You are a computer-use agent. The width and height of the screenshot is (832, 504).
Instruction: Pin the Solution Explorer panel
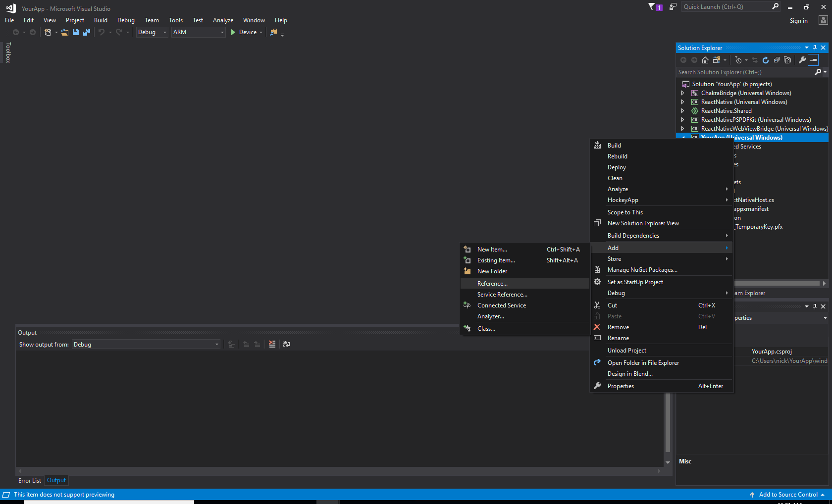[x=815, y=48]
